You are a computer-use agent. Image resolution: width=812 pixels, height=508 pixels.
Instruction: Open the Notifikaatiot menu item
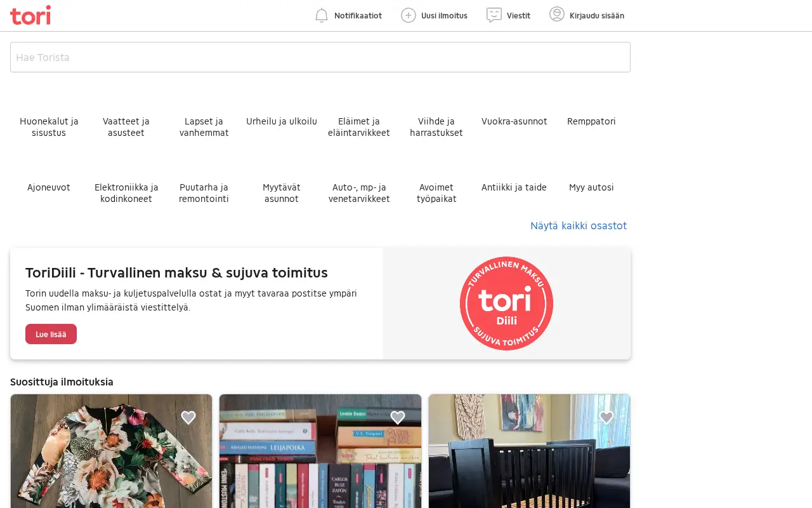tap(348, 15)
